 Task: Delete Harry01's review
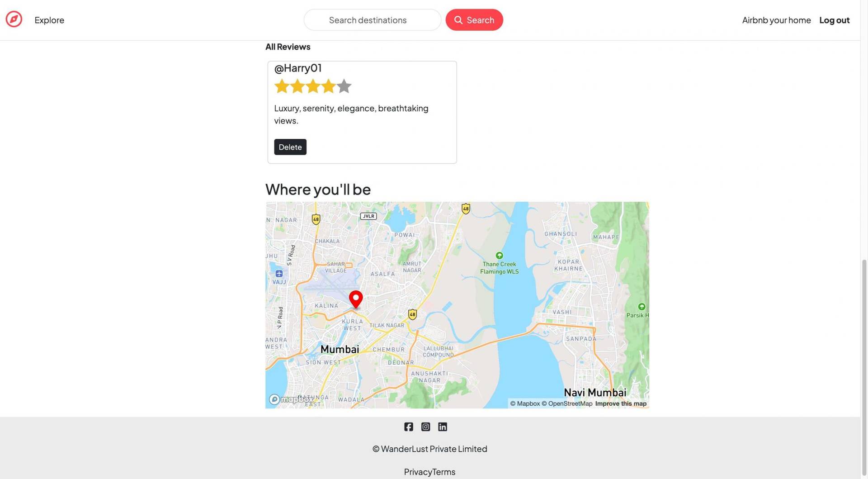(290, 147)
